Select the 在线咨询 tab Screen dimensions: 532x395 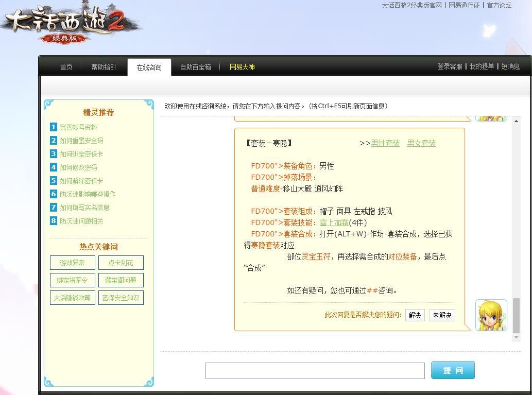coord(149,67)
